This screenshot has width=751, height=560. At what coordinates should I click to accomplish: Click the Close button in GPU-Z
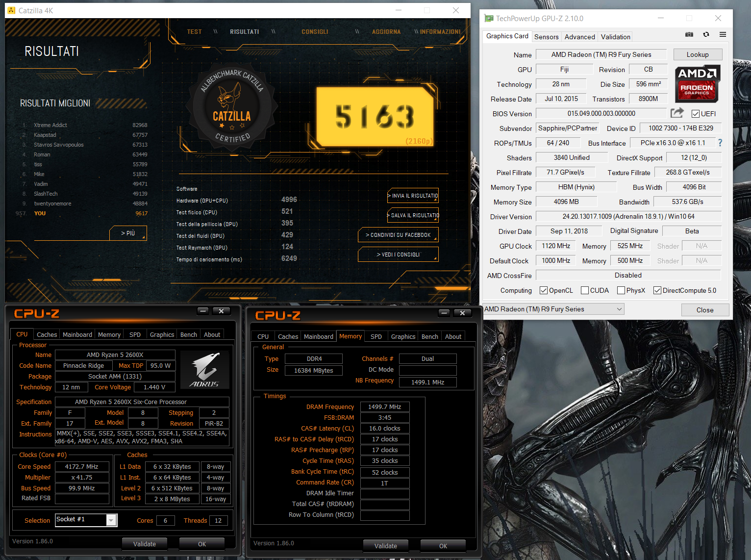tap(704, 309)
